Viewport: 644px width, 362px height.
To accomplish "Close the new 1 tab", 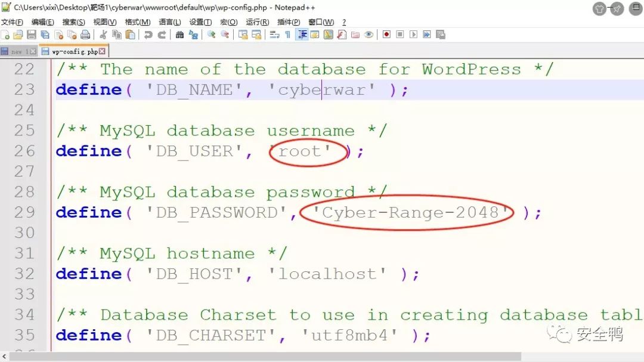I will coord(33,51).
